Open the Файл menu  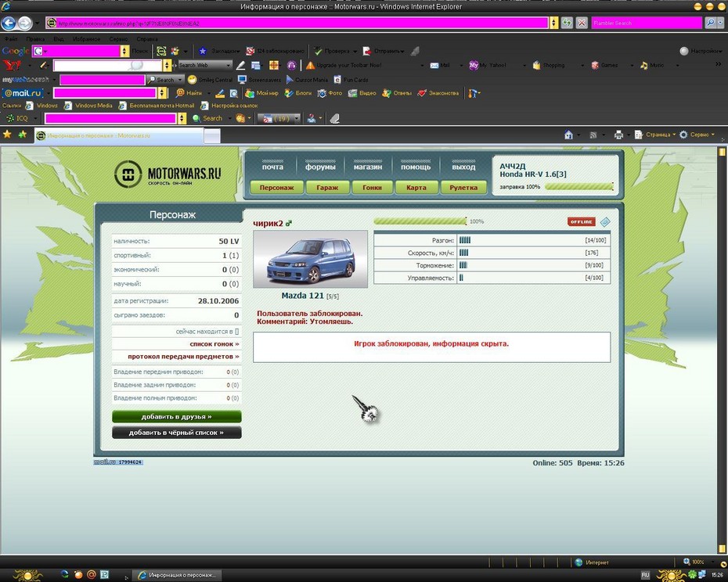click(x=11, y=39)
